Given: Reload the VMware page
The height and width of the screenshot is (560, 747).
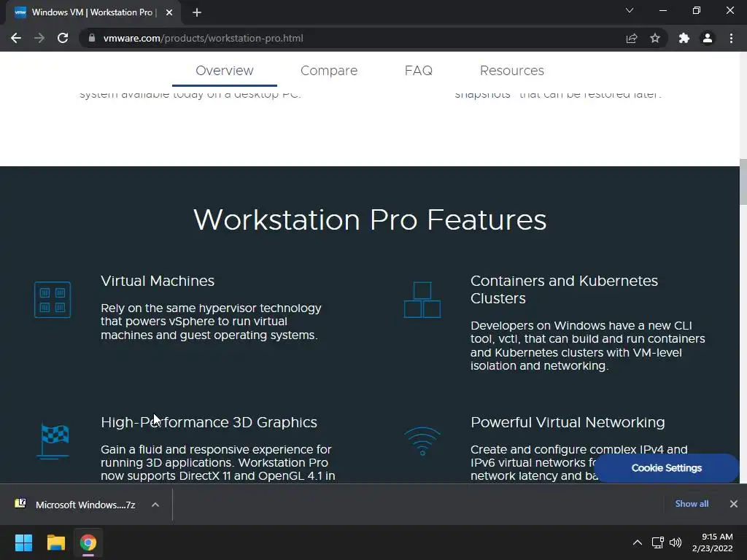Looking at the screenshot, I should coord(63,38).
